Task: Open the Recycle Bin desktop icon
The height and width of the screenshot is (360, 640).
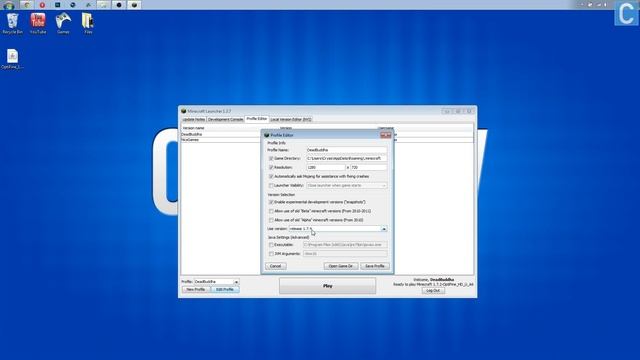Action: coord(12,23)
